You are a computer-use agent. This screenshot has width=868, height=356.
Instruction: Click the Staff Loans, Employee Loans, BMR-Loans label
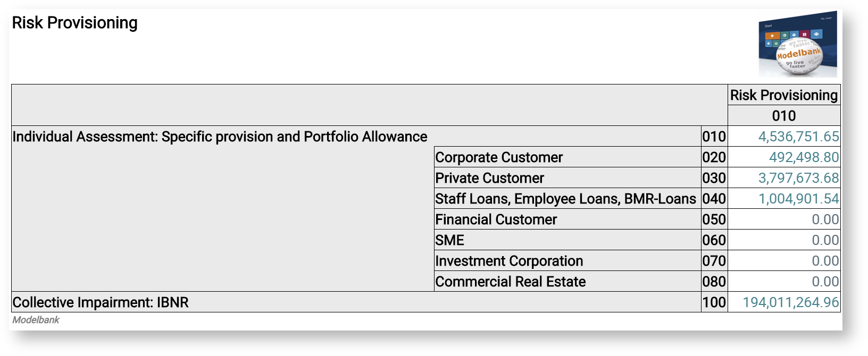[x=565, y=199]
